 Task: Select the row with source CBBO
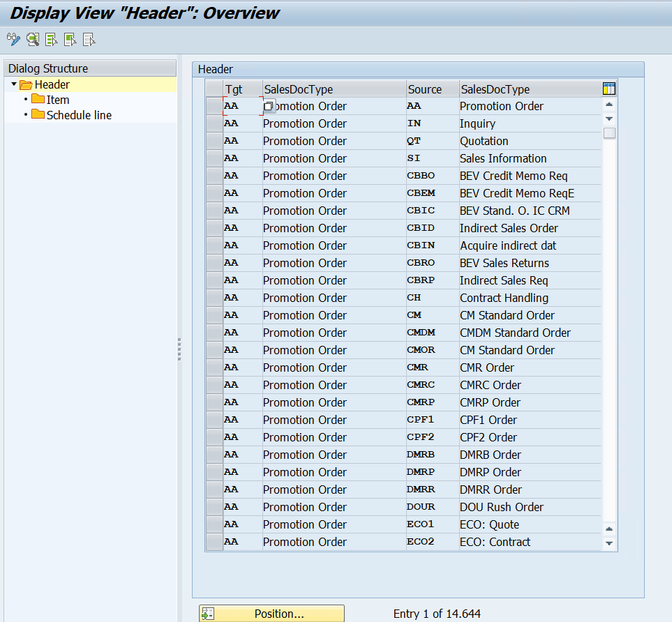pos(214,176)
